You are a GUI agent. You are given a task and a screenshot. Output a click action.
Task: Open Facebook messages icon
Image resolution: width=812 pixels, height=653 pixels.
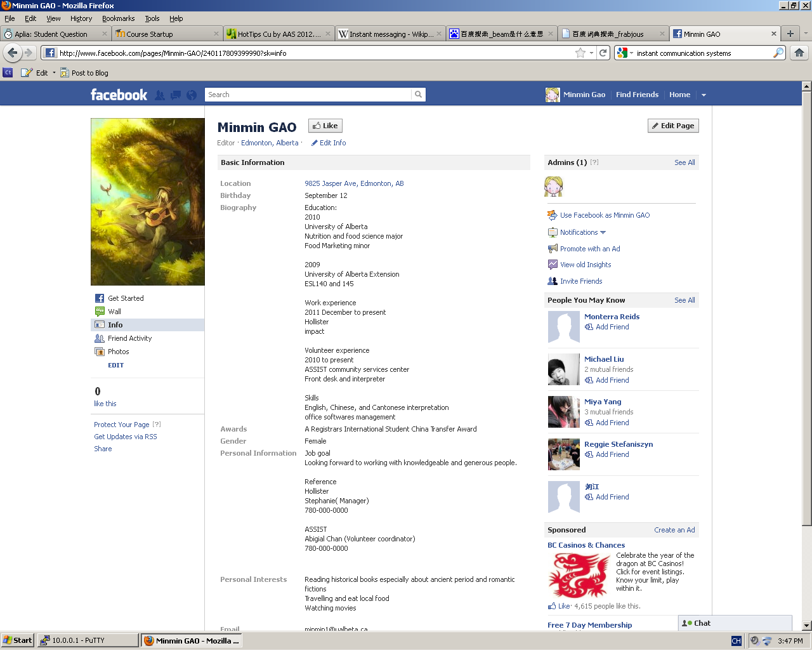pos(176,95)
